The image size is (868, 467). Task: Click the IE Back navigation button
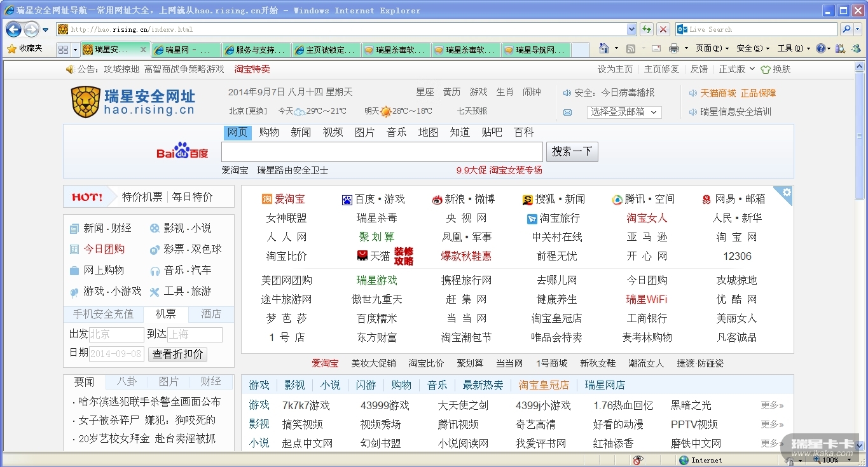13,29
